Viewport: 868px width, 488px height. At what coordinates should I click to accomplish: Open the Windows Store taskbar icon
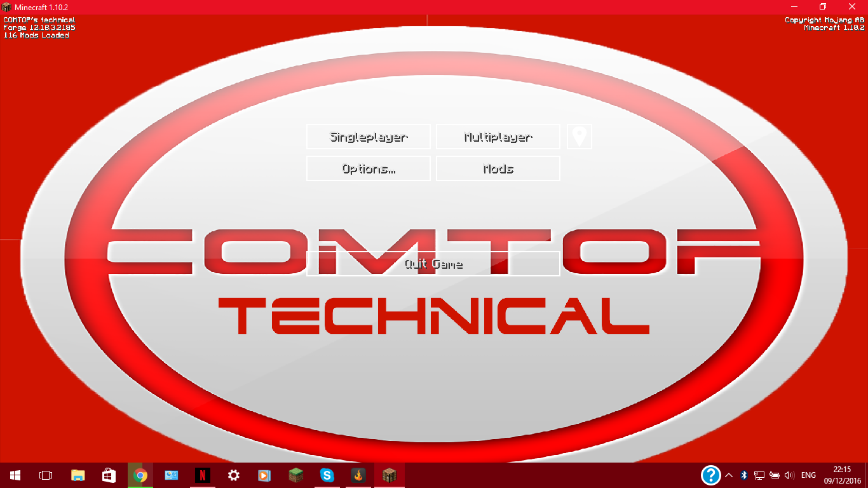click(x=109, y=475)
